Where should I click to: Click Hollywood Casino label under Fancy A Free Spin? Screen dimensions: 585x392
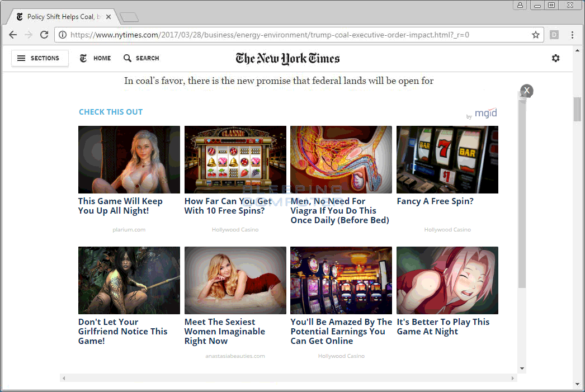(447, 230)
